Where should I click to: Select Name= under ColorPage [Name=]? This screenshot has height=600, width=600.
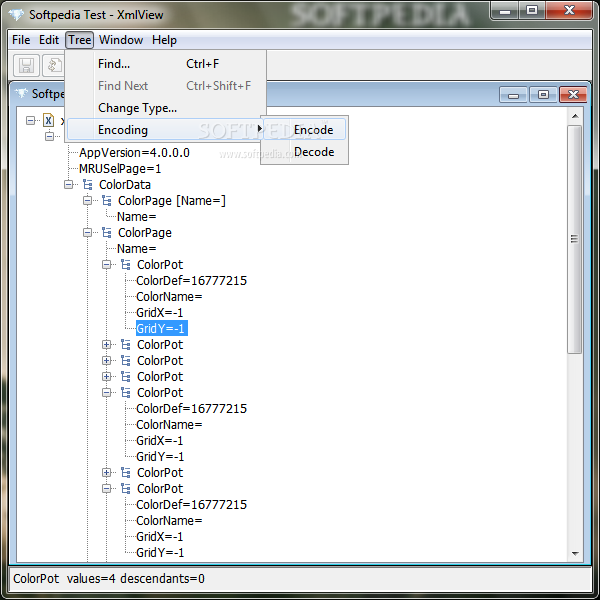click(137, 217)
